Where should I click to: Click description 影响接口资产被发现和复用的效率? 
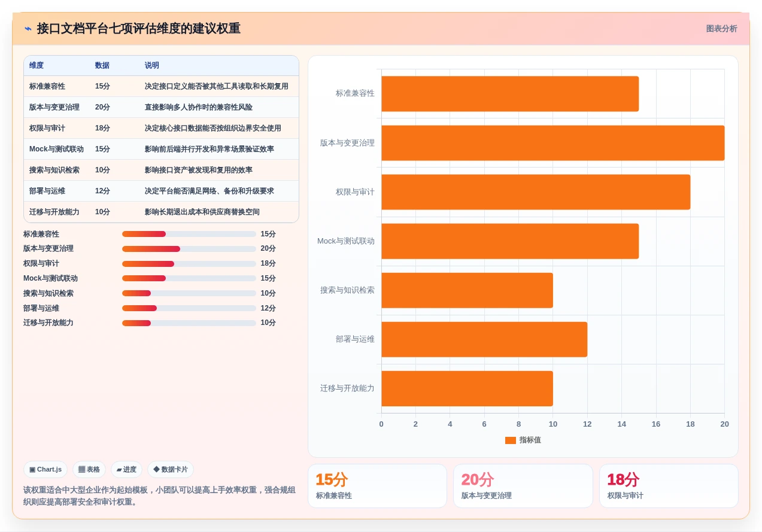coord(199,170)
